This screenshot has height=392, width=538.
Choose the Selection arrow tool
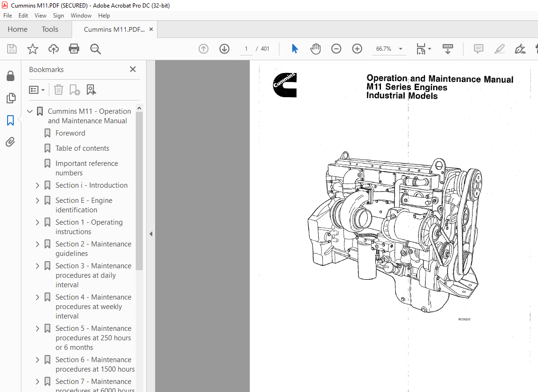295,49
